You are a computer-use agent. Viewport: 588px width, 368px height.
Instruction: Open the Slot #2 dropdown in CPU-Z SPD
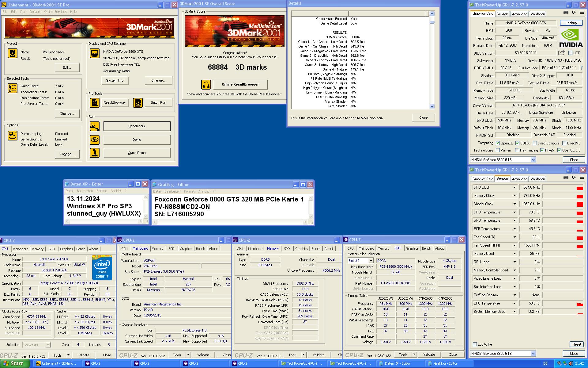pos(371,261)
